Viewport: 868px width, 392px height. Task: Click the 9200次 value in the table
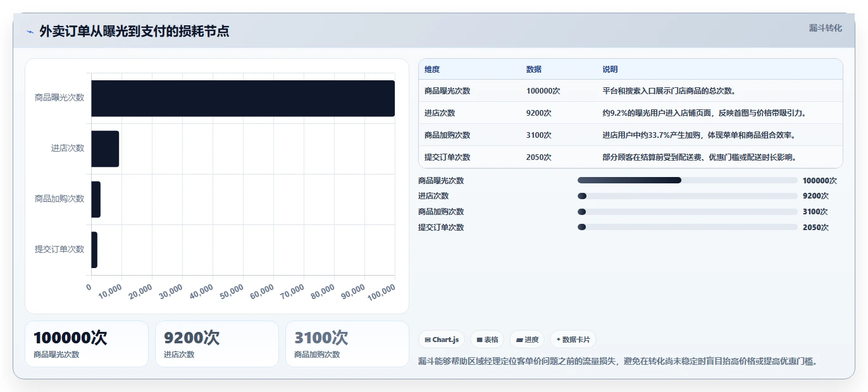coord(539,113)
